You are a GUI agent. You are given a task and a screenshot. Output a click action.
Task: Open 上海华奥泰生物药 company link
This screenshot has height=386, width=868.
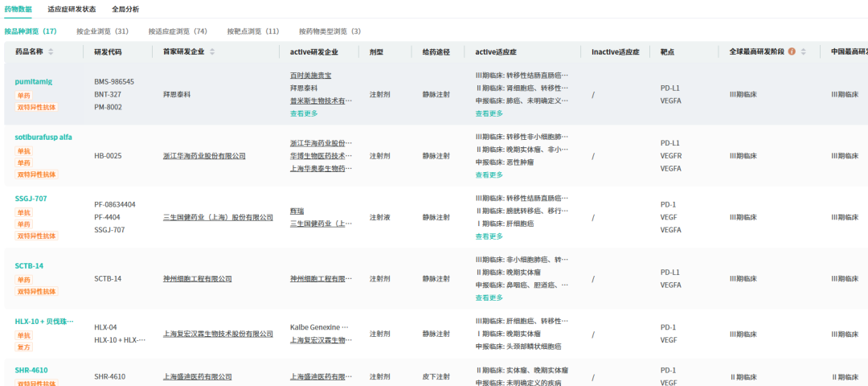coord(321,168)
